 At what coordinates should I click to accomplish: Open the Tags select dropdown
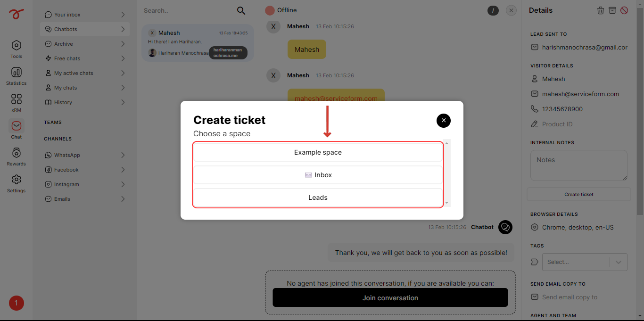tap(585, 262)
